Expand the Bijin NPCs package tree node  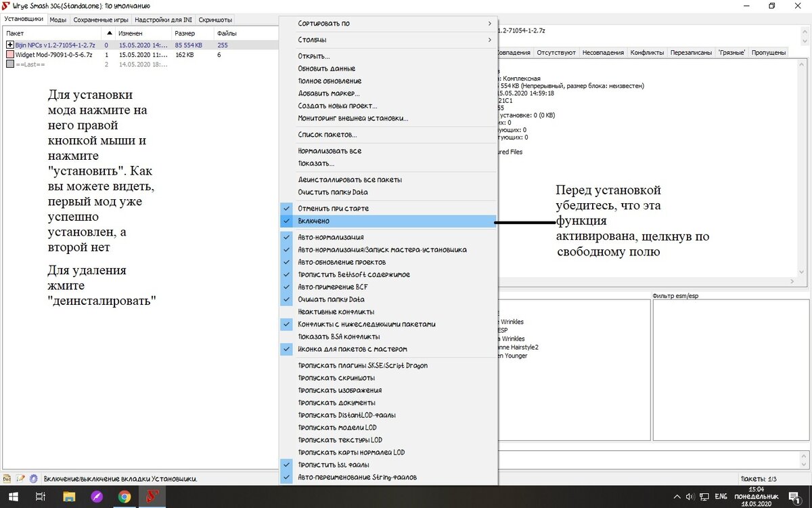tap(10, 45)
